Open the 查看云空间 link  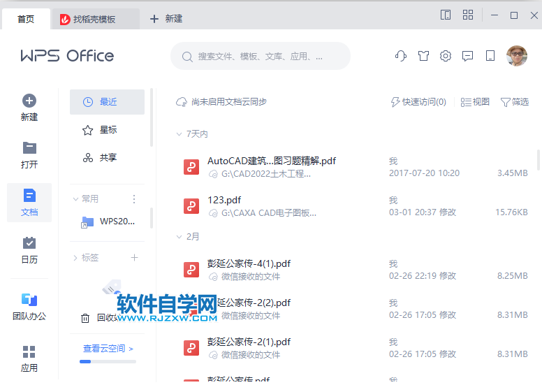108,349
